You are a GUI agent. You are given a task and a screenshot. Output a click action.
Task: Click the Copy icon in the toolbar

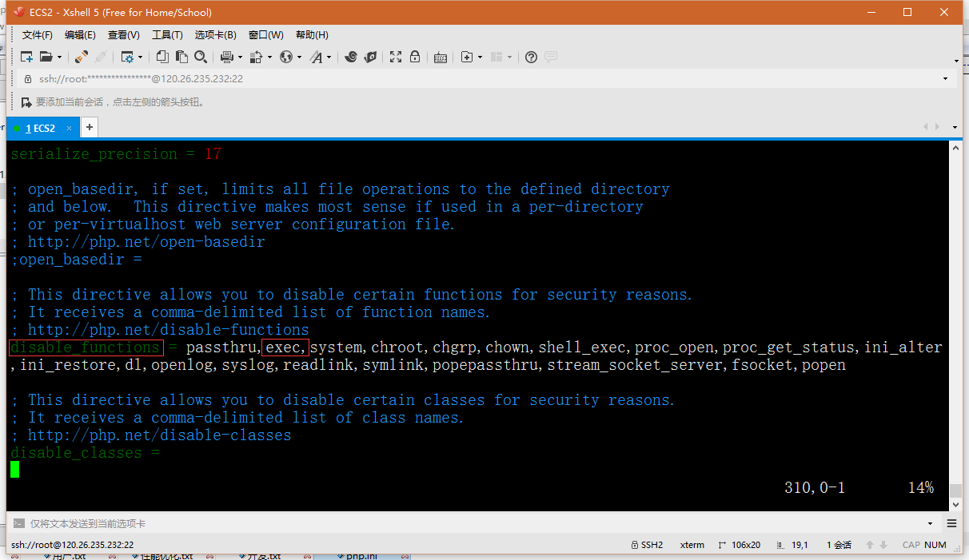coord(162,57)
